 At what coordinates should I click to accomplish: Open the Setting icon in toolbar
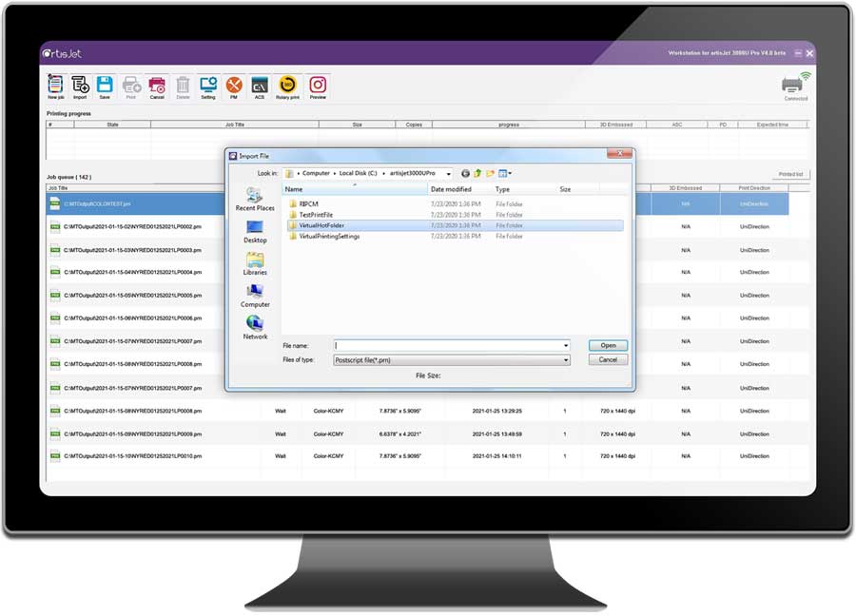tap(207, 86)
